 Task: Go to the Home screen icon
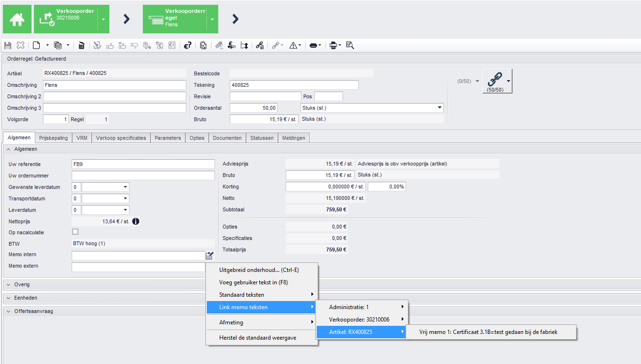17,19
